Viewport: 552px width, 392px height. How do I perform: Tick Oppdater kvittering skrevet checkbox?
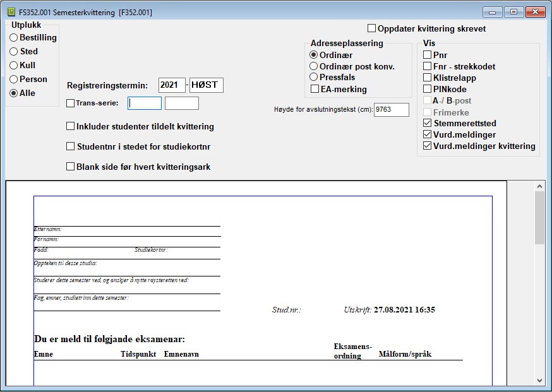tap(371, 28)
